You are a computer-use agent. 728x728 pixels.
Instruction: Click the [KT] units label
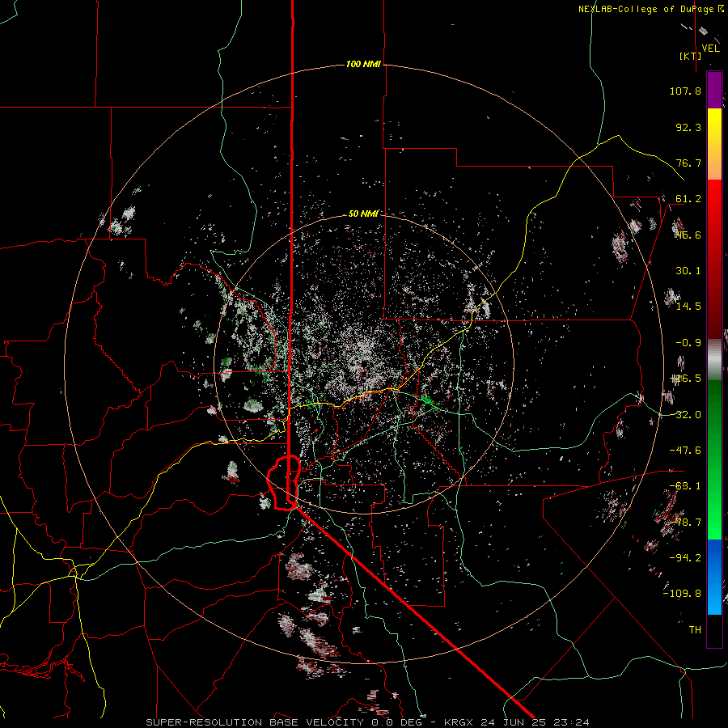click(x=690, y=56)
